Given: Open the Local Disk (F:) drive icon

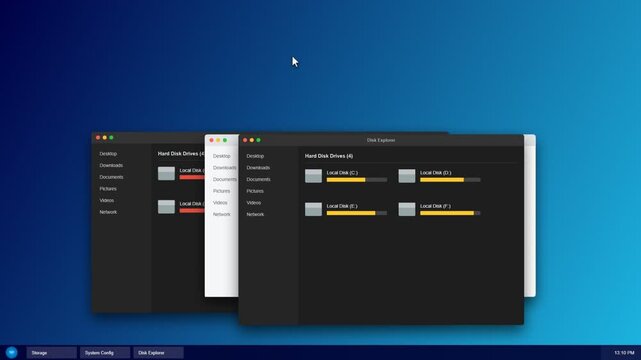Looking at the screenshot, I should click(x=407, y=209).
